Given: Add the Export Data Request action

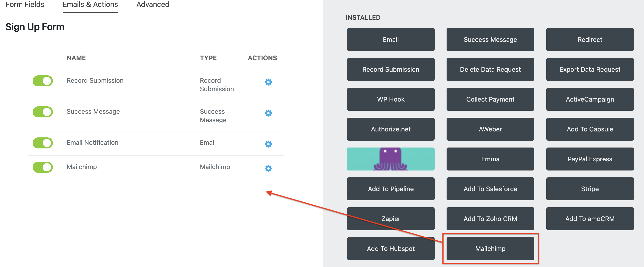Looking at the screenshot, I should [x=590, y=69].
